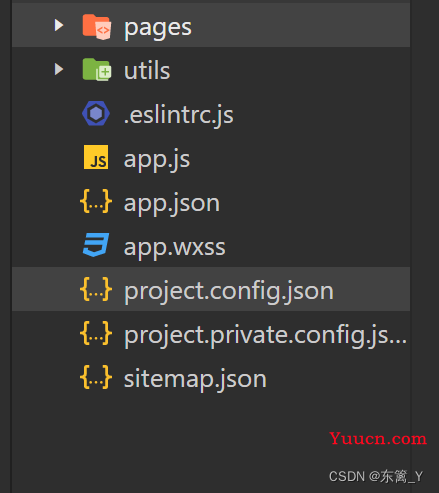Screen dimensions: 439x493
Task: Open the .eslintrc.js file
Action: pyautogui.click(x=179, y=115)
